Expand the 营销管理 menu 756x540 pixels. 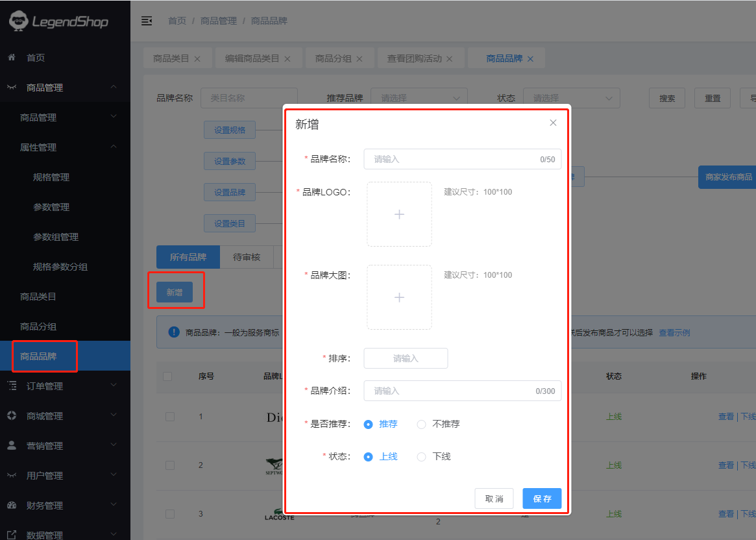click(114, 445)
